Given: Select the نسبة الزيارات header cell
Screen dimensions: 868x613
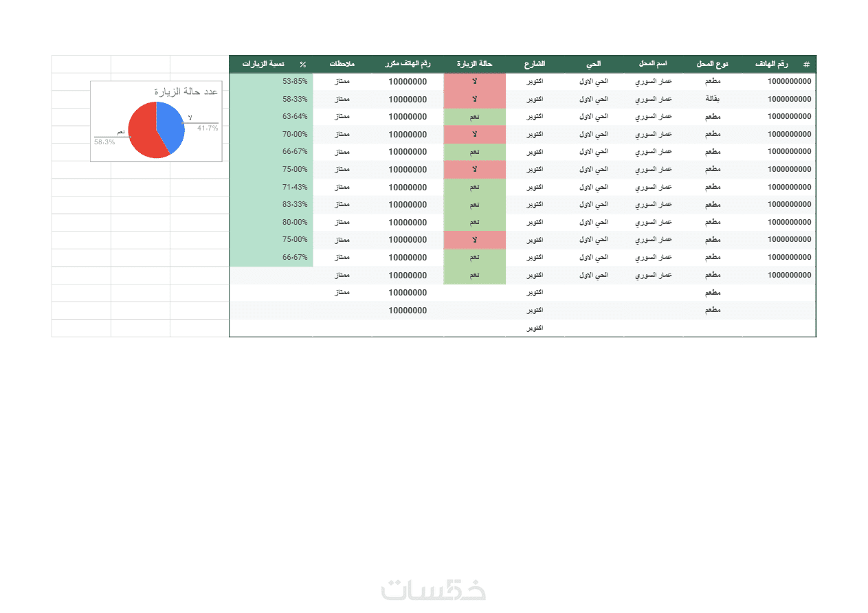Looking at the screenshot, I should (x=267, y=64).
